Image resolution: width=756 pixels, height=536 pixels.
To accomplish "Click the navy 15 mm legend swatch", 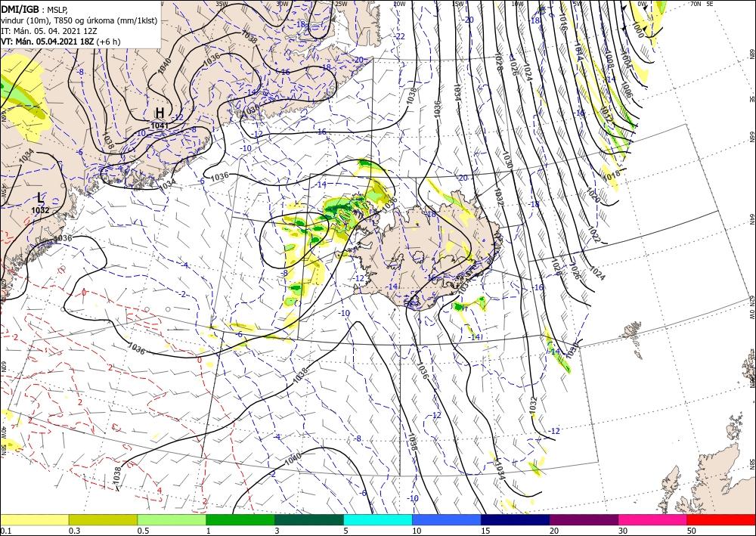I will pyautogui.click(x=516, y=519).
